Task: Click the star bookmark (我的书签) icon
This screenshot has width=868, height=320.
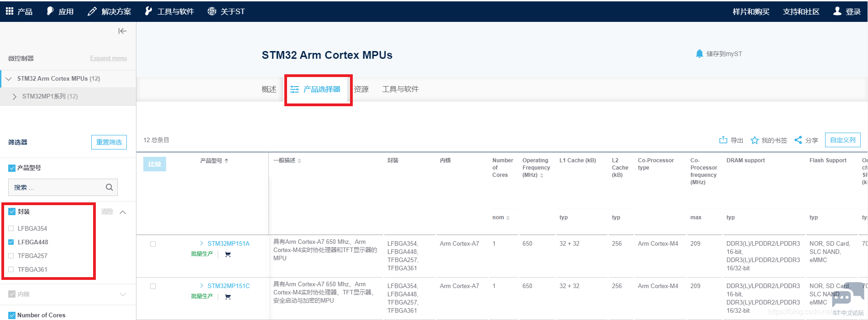Action: click(754, 140)
